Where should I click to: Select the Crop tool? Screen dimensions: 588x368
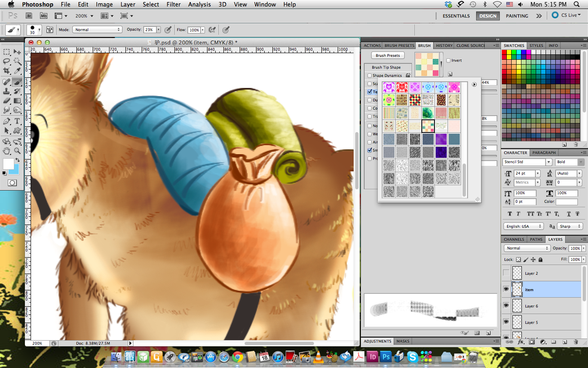point(7,71)
